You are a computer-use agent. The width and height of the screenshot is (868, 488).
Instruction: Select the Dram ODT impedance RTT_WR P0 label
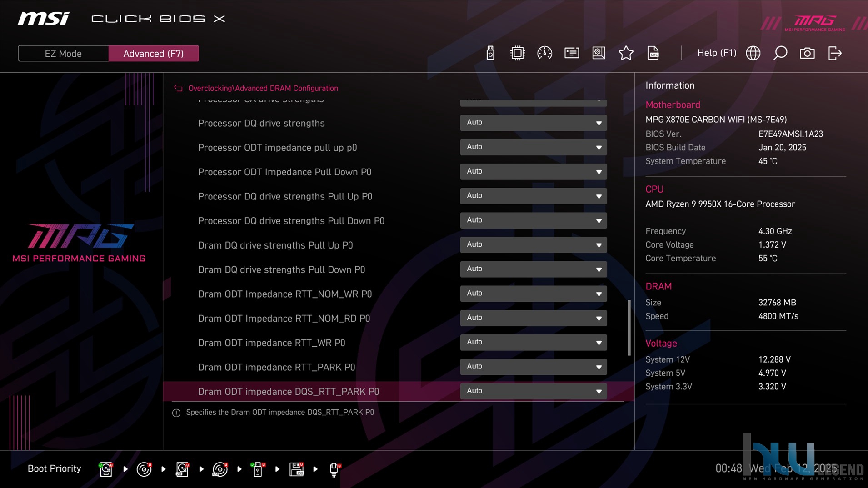[x=271, y=343]
